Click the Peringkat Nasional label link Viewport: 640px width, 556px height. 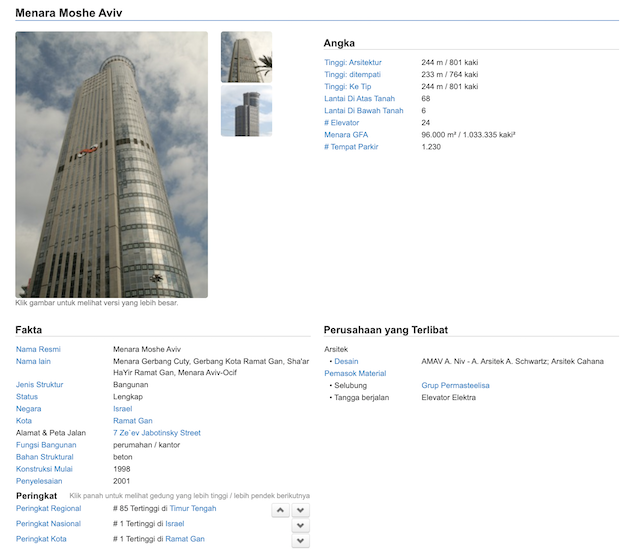pyautogui.click(x=48, y=524)
